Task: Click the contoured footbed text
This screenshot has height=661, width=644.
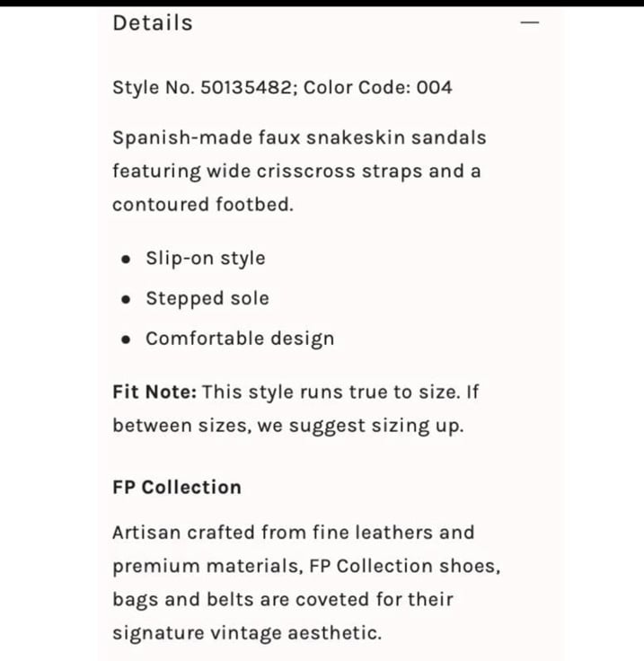Action: [x=202, y=205]
